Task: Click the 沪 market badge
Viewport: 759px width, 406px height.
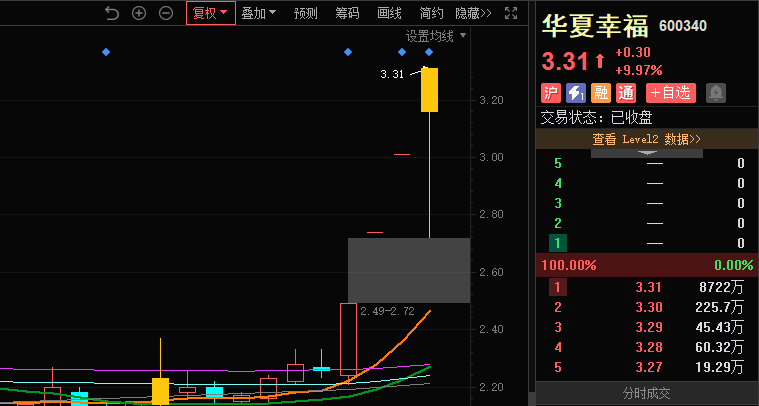Action: pyautogui.click(x=550, y=93)
